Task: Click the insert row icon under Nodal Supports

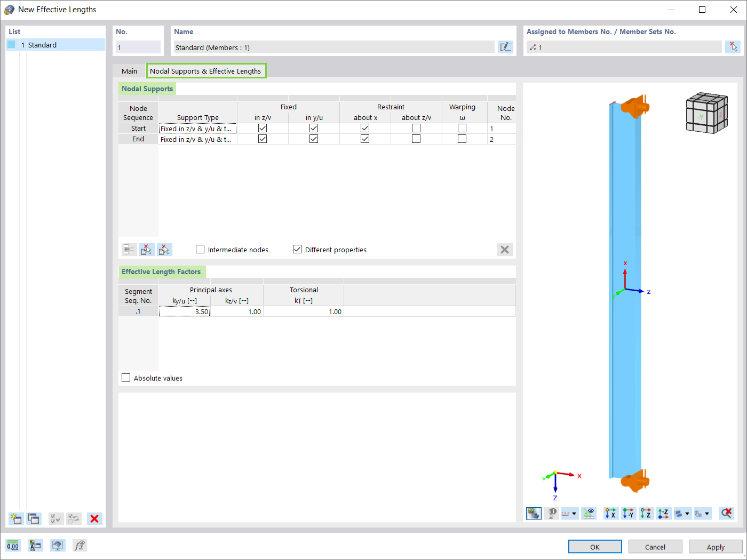Action: (129, 250)
